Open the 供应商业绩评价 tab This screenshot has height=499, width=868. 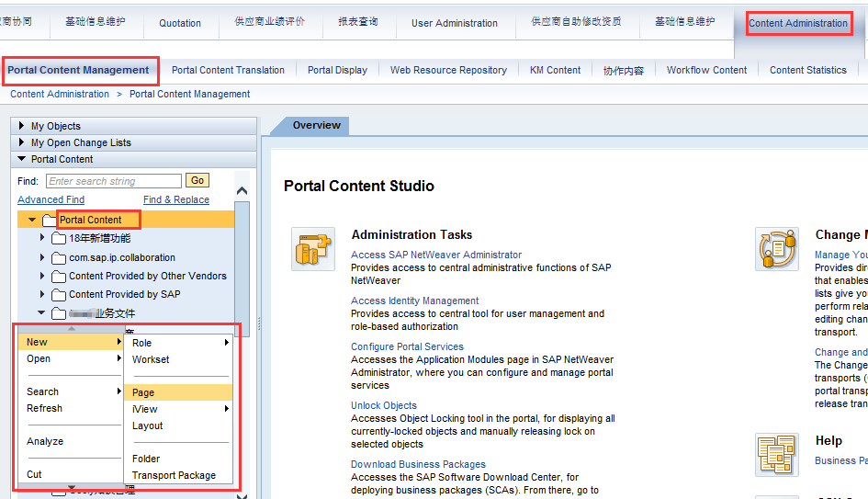270,22
